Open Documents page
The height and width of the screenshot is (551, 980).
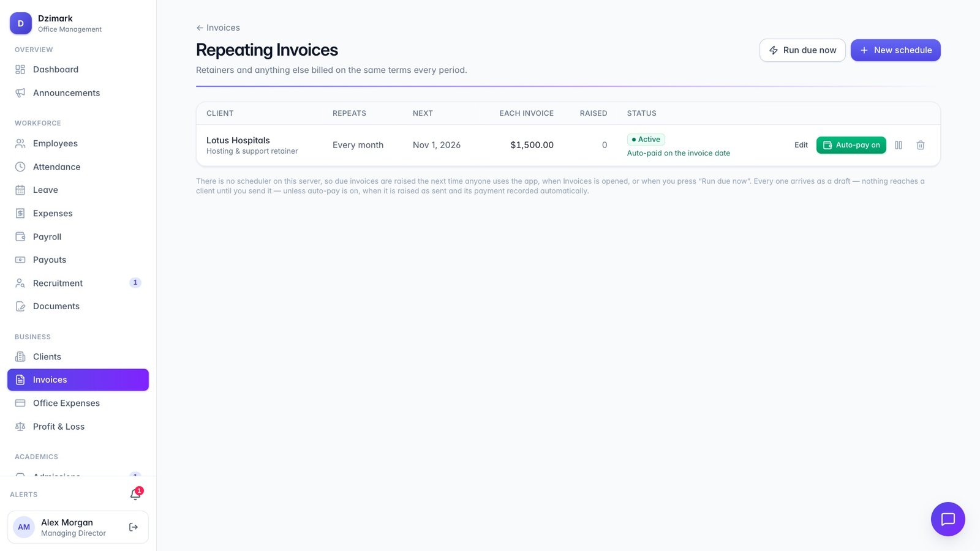78,306
